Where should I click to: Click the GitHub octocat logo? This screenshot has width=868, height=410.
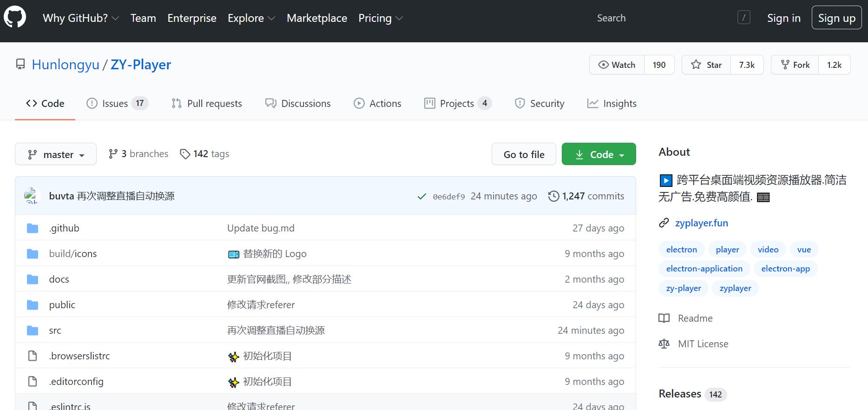click(15, 17)
